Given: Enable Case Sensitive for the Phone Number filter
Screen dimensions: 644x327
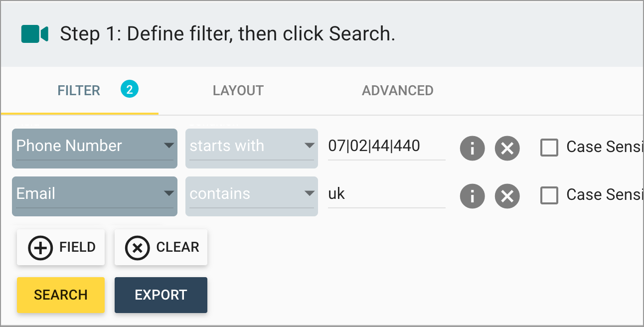Looking at the screenshot, I should [x=549, y=148].
